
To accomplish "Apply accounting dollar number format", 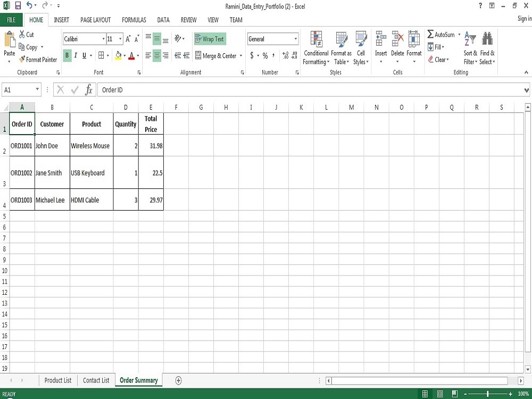I will [252, 55].
